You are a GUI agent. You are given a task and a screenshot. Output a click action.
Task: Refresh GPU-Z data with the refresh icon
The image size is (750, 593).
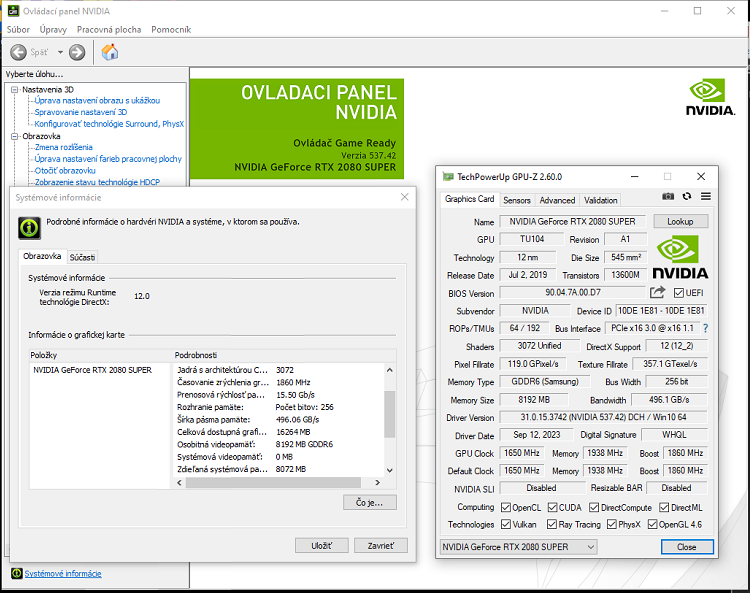click(687, 197)
